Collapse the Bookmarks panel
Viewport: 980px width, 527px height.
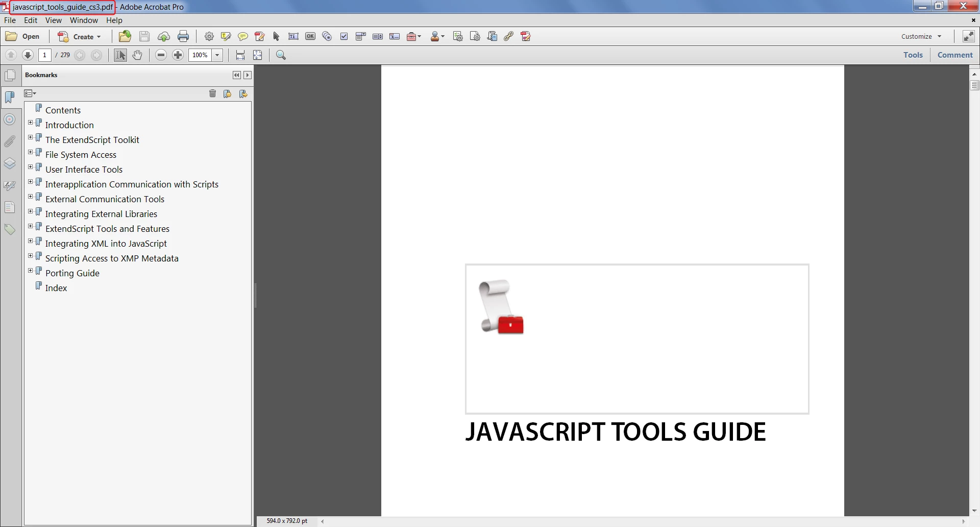click(x=236, y=75)
